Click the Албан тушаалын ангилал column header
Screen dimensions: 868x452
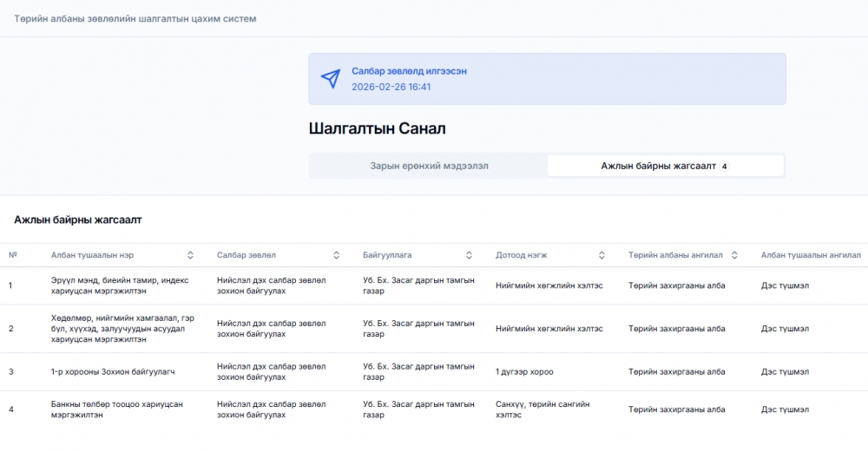click(x=811, y=255)
